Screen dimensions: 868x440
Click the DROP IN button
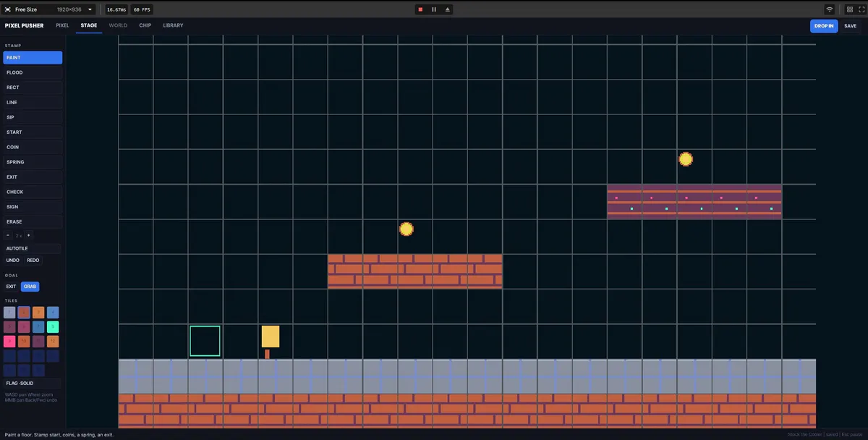coord(824,26)
